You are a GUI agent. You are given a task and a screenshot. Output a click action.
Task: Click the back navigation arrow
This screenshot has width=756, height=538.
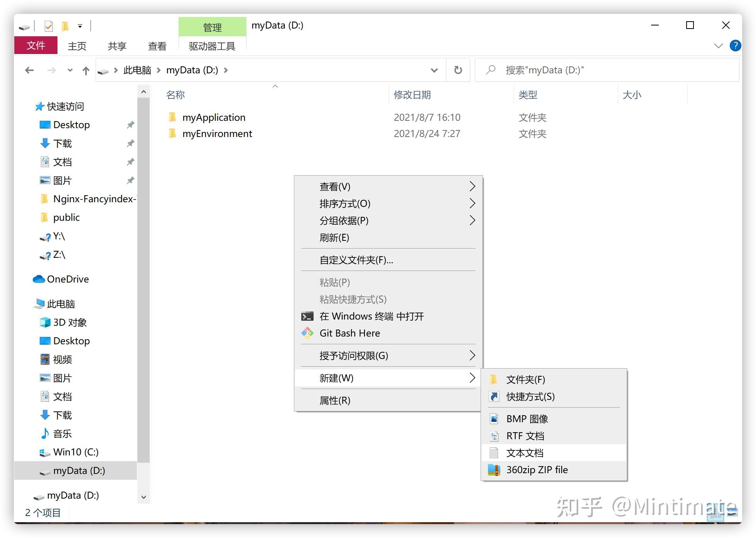(x=29, y=70)
